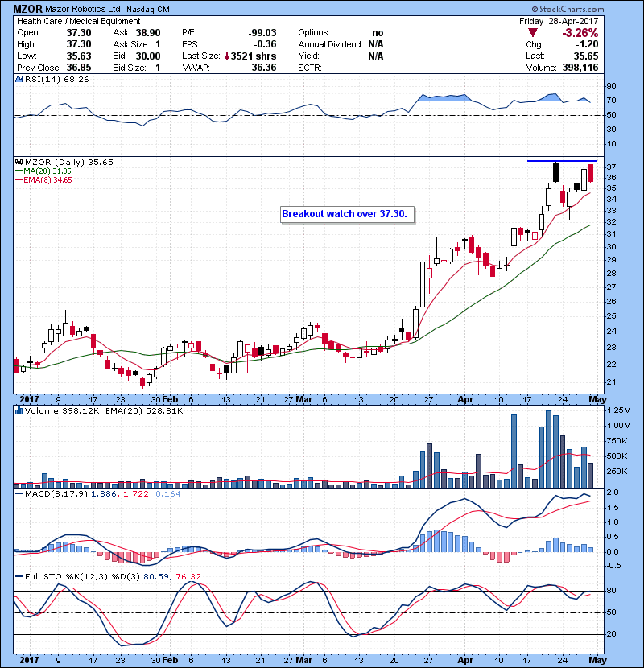Click the RSI indicator panel icon
Image resolution: width=644 pixels, height=668 pixels.
[19, 79]
